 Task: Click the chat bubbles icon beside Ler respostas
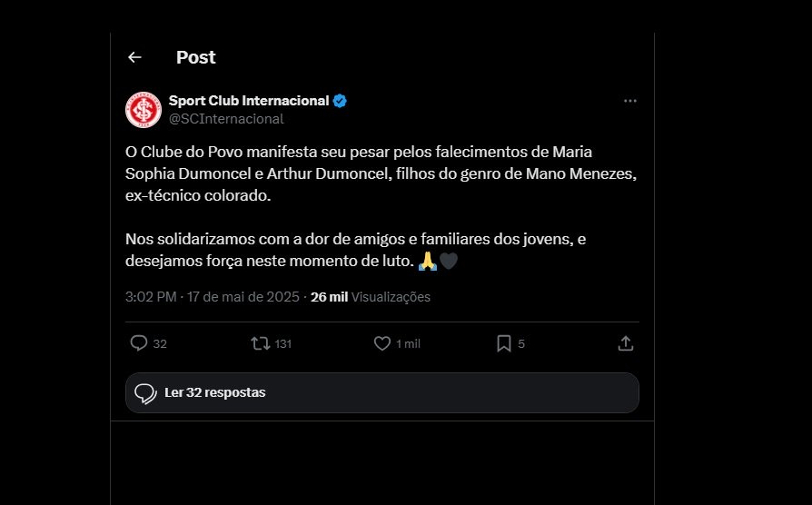click(144, 393)
